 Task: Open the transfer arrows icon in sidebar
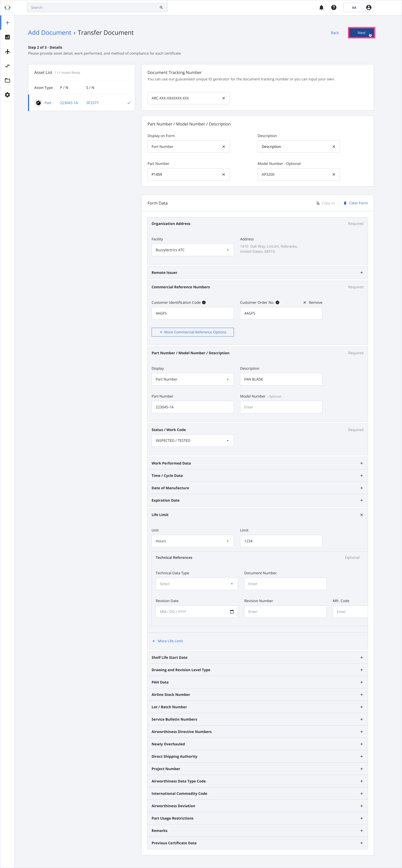point(7,66)
